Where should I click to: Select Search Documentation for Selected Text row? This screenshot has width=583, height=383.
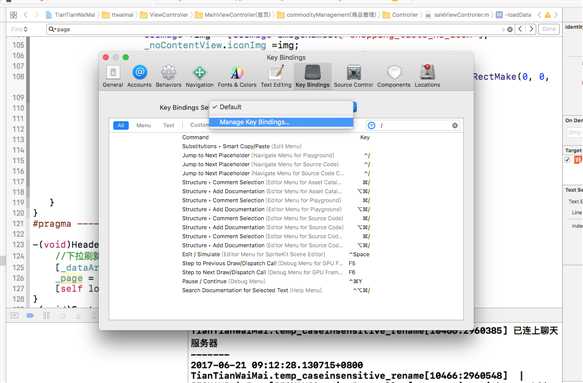coord(277,290)
